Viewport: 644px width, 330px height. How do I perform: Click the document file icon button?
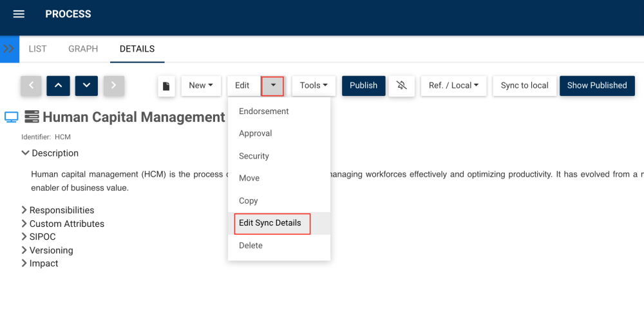tap(166, 86)
